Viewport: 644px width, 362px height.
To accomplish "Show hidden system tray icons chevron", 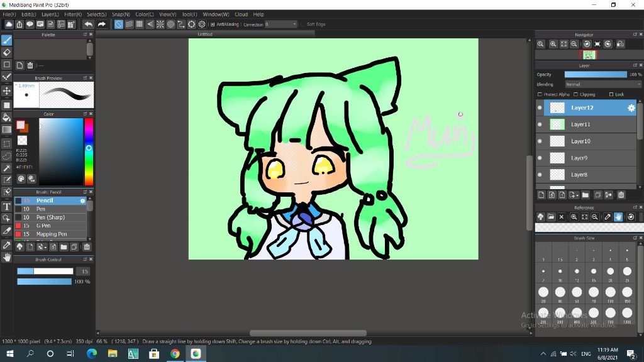I will [543, 353].
